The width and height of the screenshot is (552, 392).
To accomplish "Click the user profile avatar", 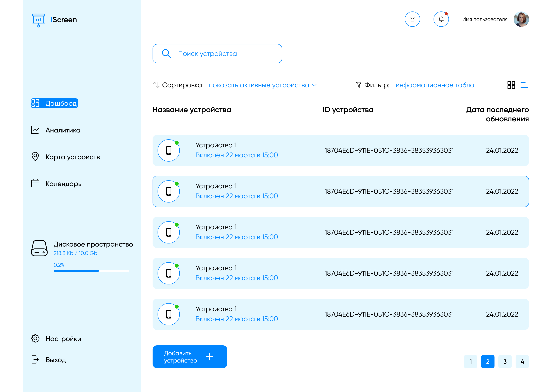I will [x=521, y=19].
